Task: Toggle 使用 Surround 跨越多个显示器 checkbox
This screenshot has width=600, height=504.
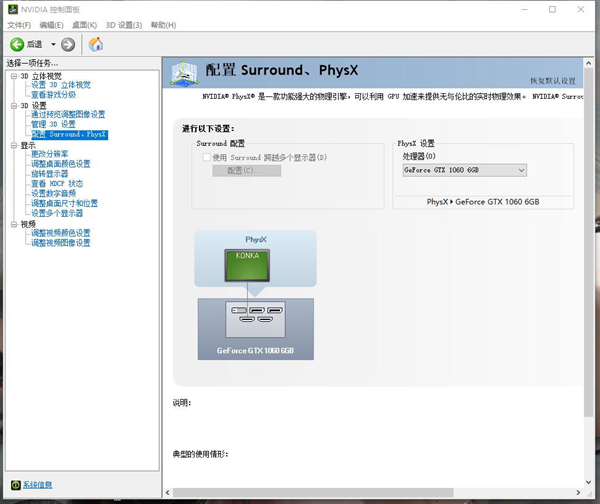Action: [x=207, y=157]
